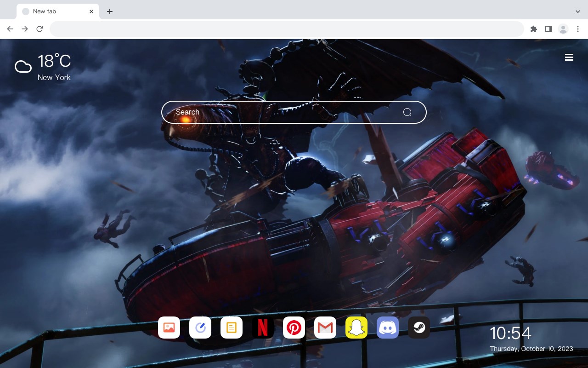
Task: Open Chrome's three-dot menu
Action: (578, 29)
